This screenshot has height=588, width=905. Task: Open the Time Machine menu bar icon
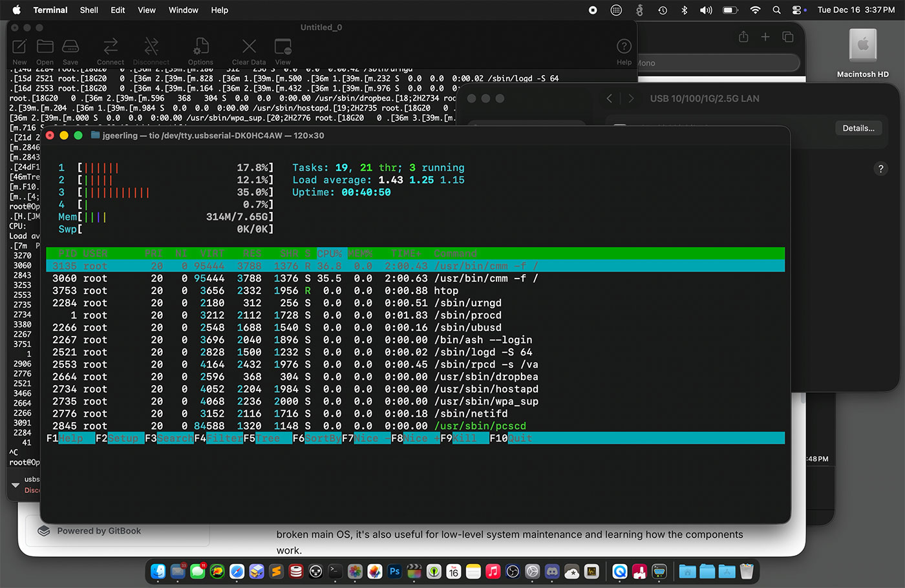pyautogui.click(x=663, y=10)
